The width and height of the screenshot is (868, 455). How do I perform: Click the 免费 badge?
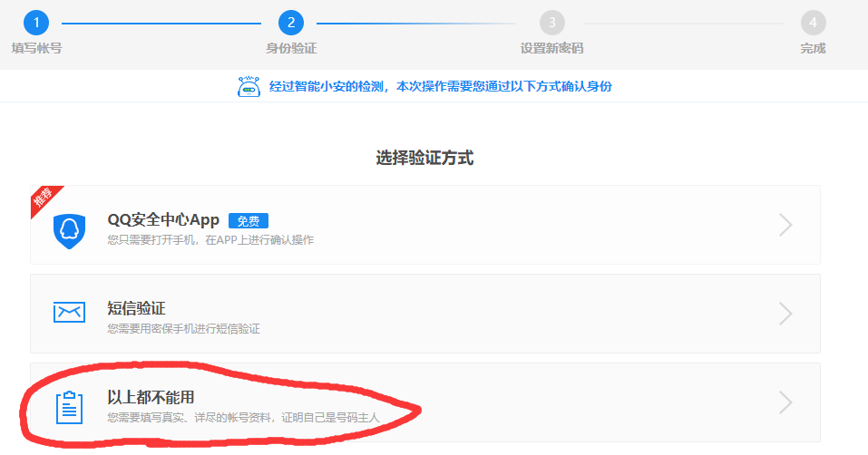[249, 221]
